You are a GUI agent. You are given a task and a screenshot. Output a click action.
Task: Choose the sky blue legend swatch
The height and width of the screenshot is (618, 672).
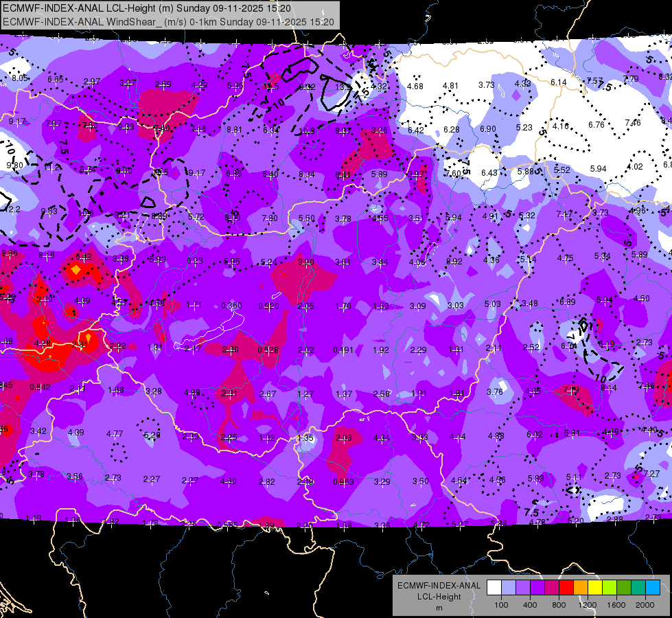653,588
